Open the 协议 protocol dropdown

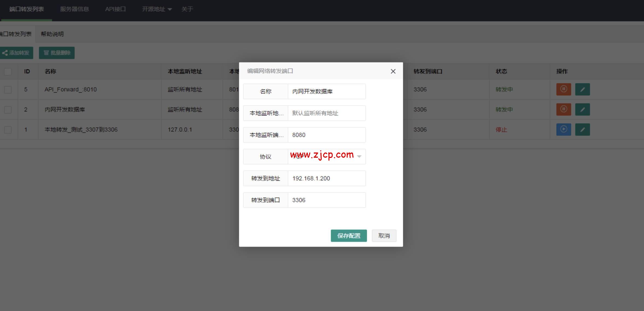[x=326, y=157]
